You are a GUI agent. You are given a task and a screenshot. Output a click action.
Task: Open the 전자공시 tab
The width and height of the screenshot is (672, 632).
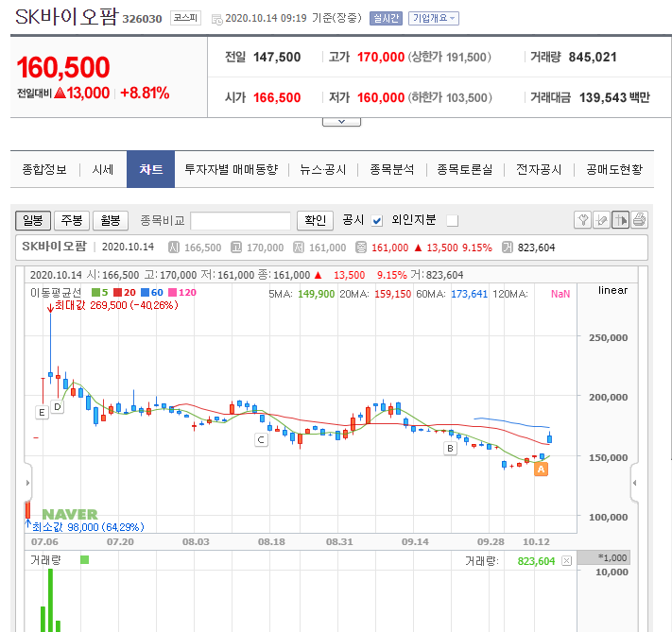539,170
